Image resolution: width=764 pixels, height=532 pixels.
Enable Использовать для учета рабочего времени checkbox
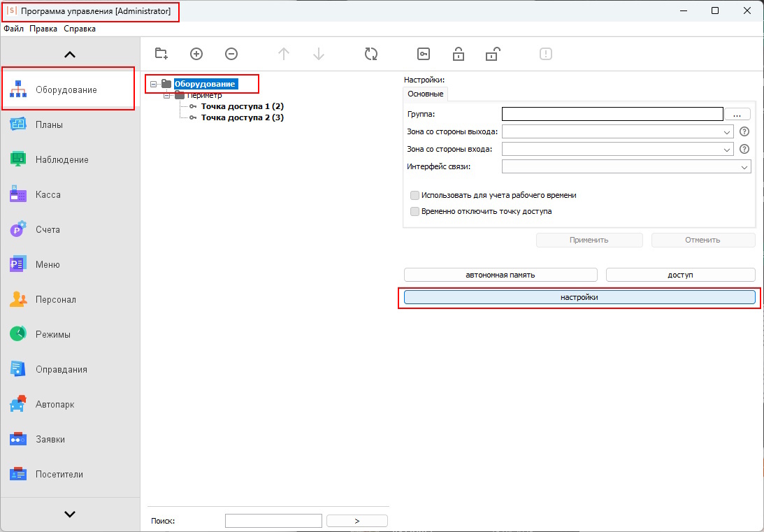415,195
